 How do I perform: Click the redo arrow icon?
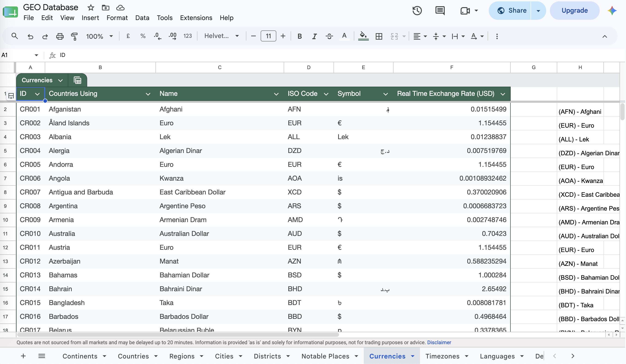(45, 36)
